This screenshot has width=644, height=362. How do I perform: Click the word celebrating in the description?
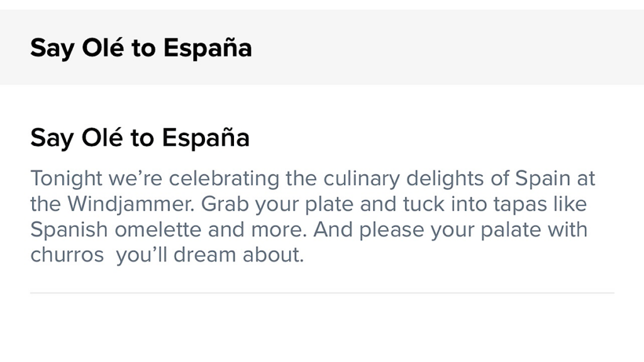pos(225,179)
